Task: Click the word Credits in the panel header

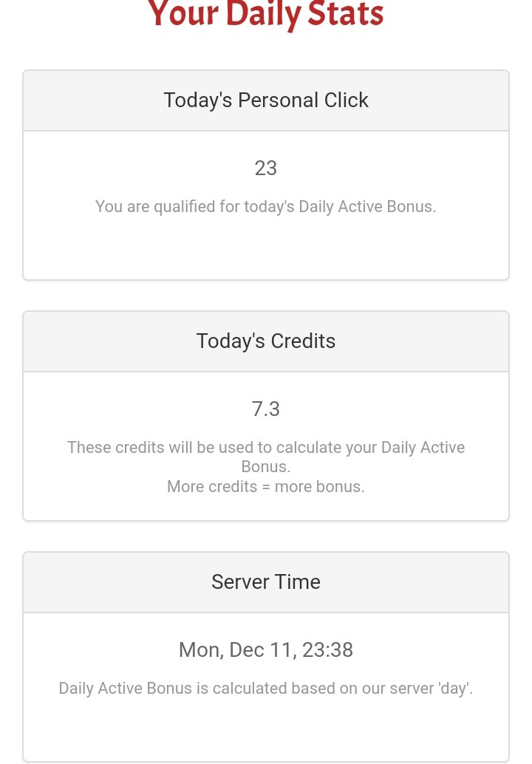Action: click(303, 341)
